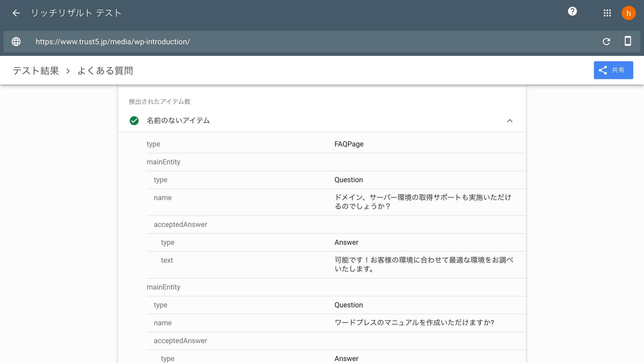Image resolution: width=644 pixels, height=363 pixels.
Task: Click the first Question type value
Action: click(349, 180)
